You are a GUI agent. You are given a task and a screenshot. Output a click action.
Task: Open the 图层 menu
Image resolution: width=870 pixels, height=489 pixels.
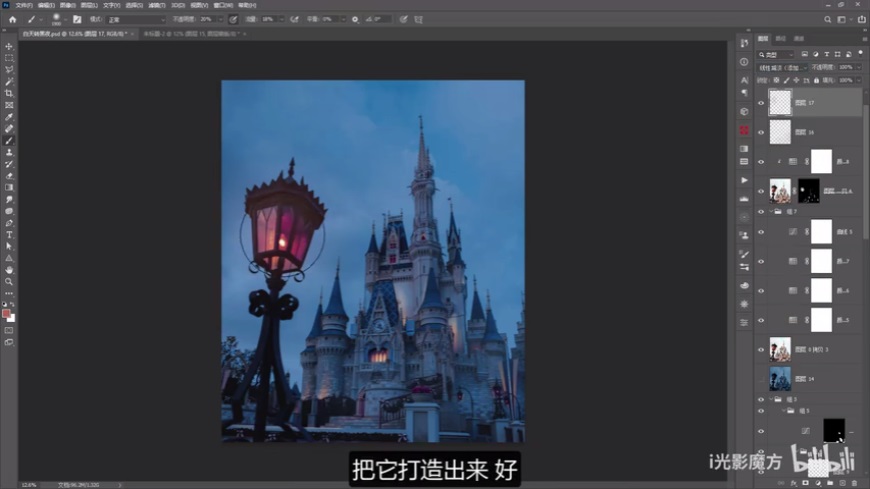pyautogui.click(x=89, y=5)
